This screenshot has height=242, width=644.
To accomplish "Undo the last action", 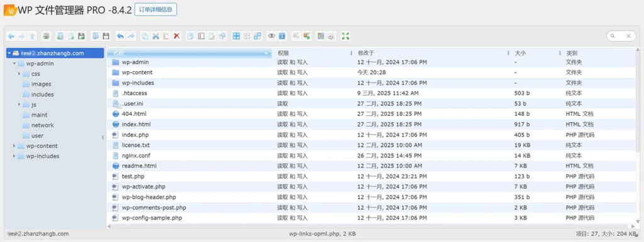I will pyautogui.click(x=120, y=36).
